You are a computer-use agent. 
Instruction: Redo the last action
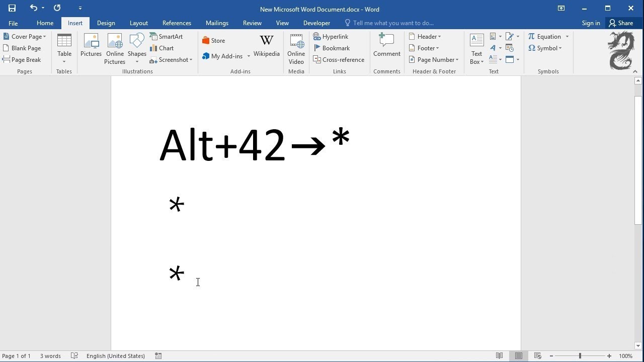point(57,8)
